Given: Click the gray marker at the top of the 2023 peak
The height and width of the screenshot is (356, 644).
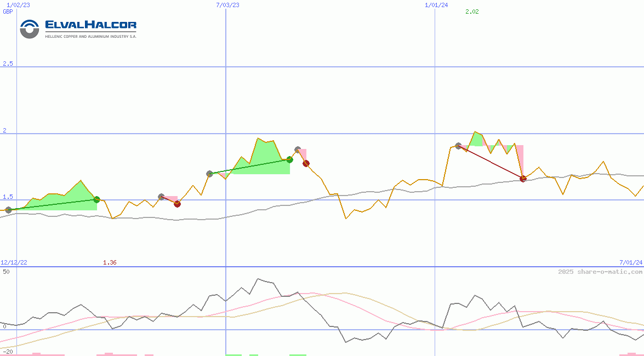Looking at the screenshot, I should point(298,150).
